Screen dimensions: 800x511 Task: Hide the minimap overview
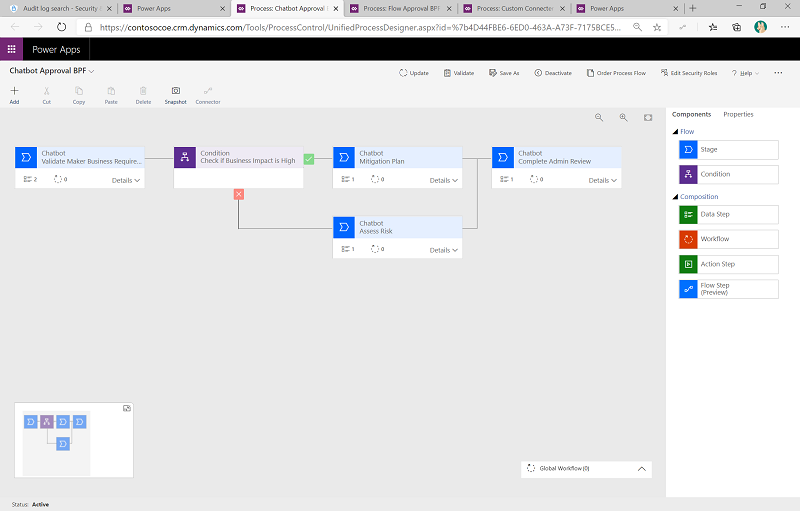click(127, 408)
